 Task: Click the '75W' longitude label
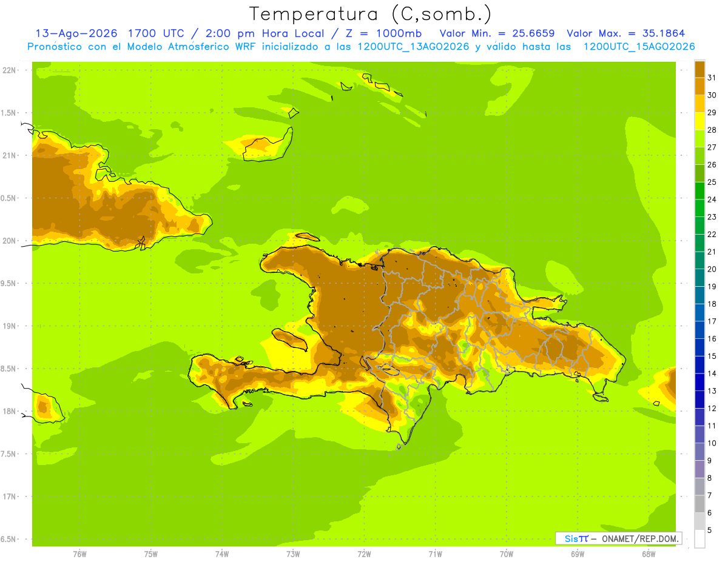tap(151, 554)
